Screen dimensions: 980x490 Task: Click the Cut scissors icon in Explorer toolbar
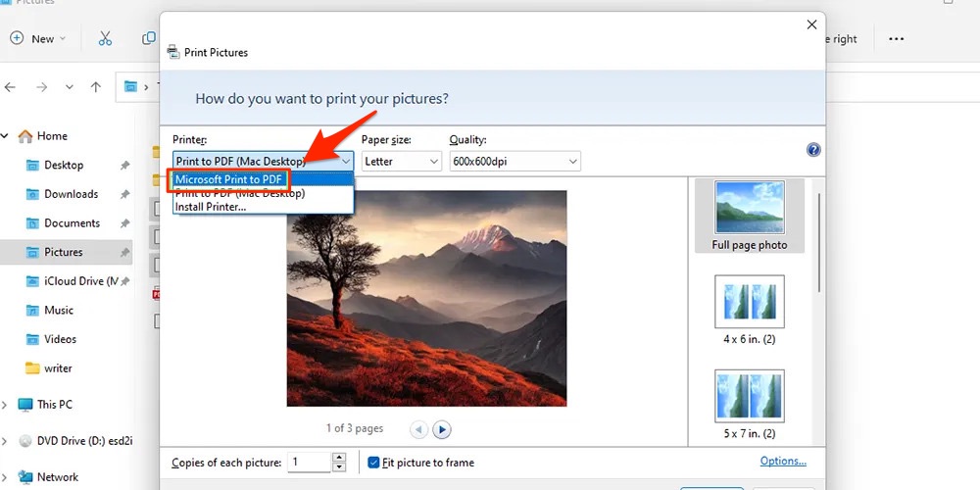(x=105, y=39)
